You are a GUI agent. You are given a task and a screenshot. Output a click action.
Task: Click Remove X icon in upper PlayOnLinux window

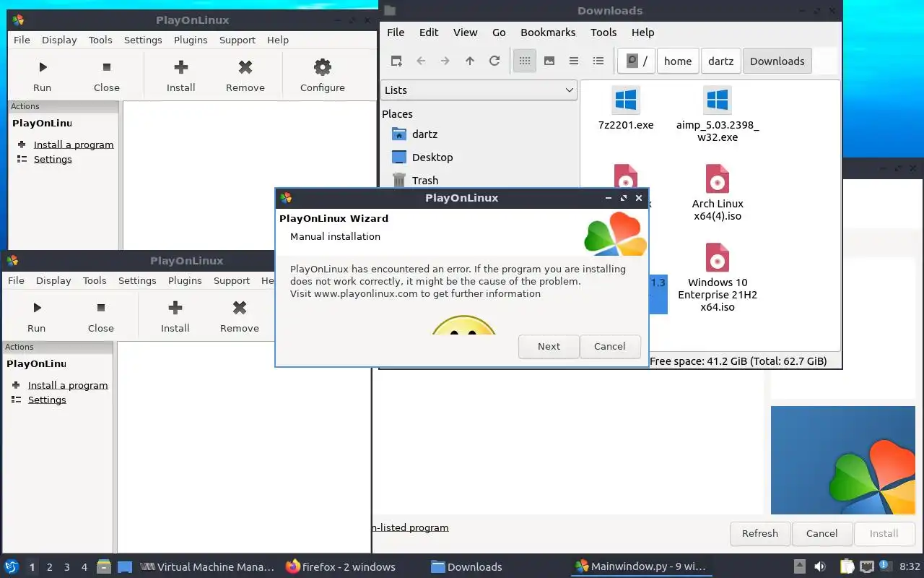(x=245, y=67)
